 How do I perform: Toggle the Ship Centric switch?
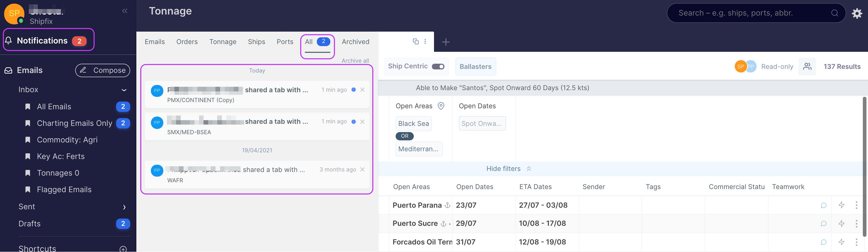[x=438, y=67]
